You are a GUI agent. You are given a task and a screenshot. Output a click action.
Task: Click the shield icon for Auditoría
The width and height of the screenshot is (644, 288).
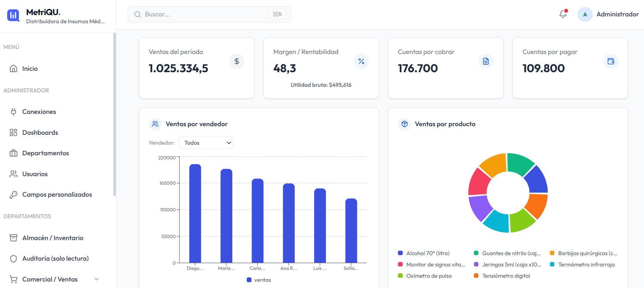point(13,259)
